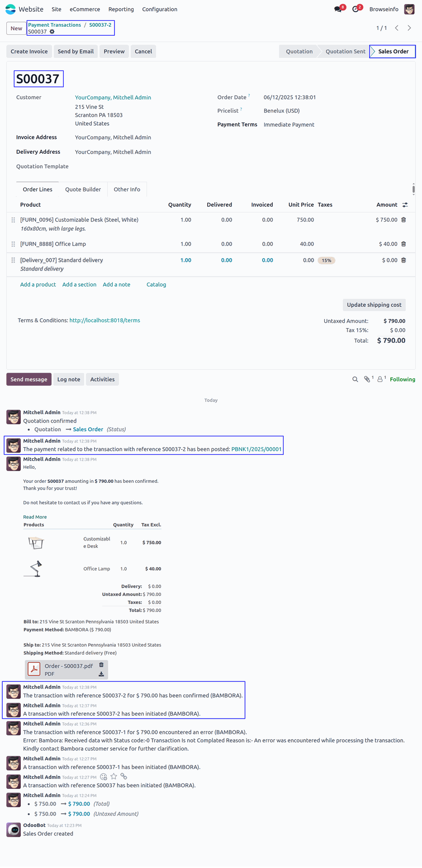Delete the Office Lamp order line

point(403,244)
